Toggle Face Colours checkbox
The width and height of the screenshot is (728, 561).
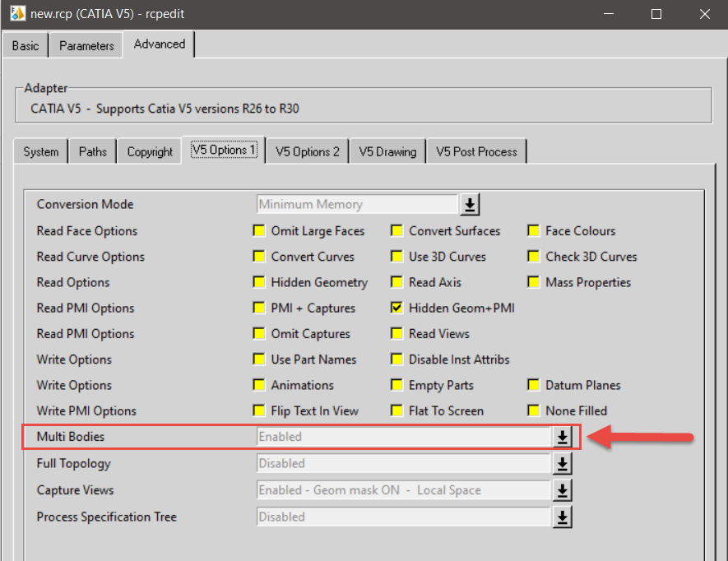click(x=534, y=231)
